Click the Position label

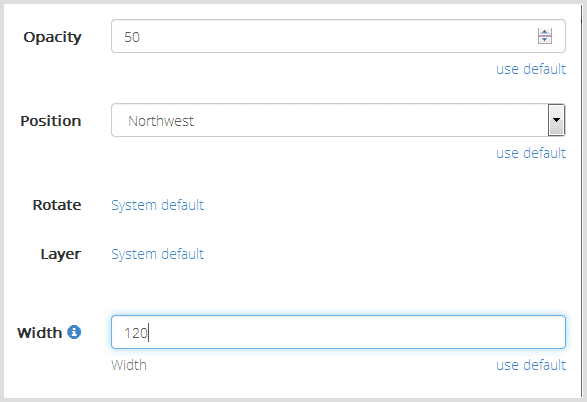(x=51, y=121)
